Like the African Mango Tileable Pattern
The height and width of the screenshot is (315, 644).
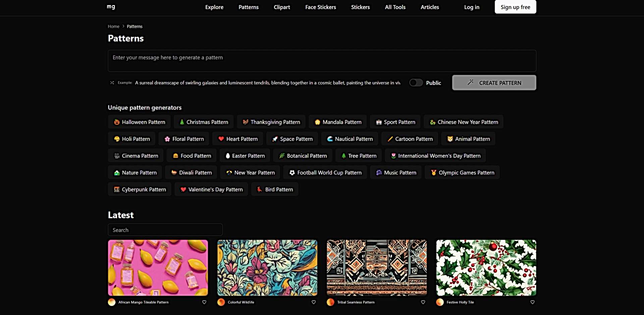pyautogui.click(x=204, y=302)
